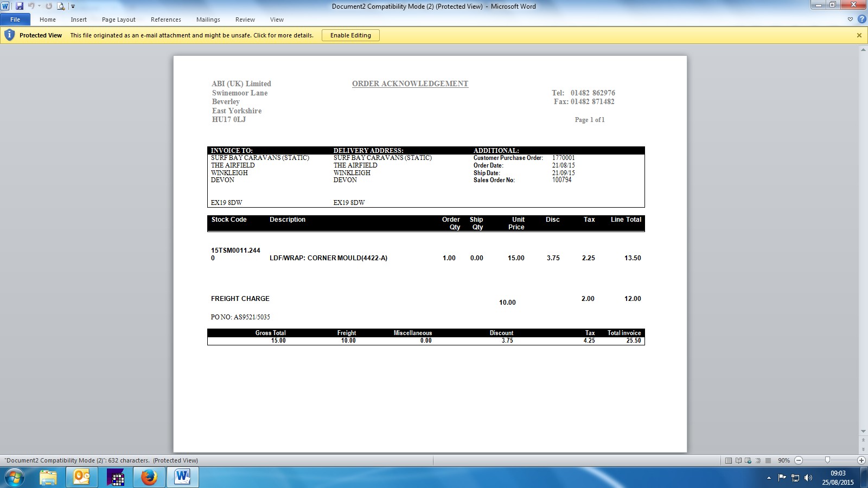
Task: Click the Undo arrow icon
Action: (x=31, y=6)
